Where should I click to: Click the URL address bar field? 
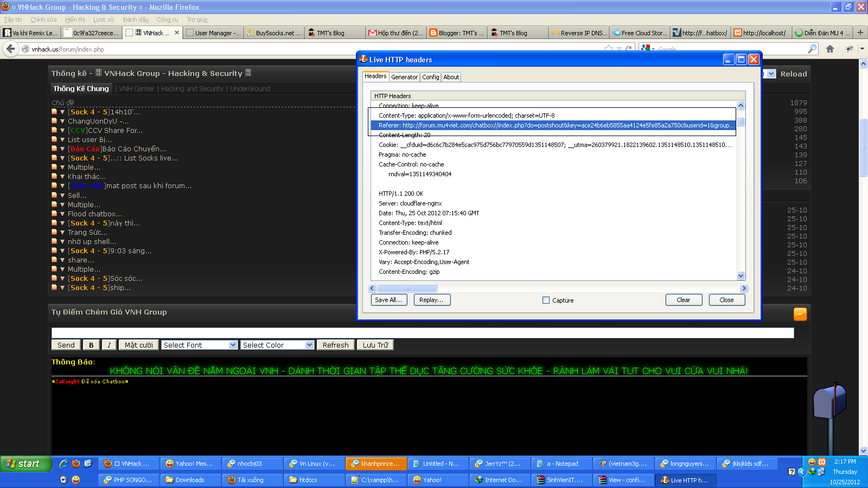coord(315,49)
